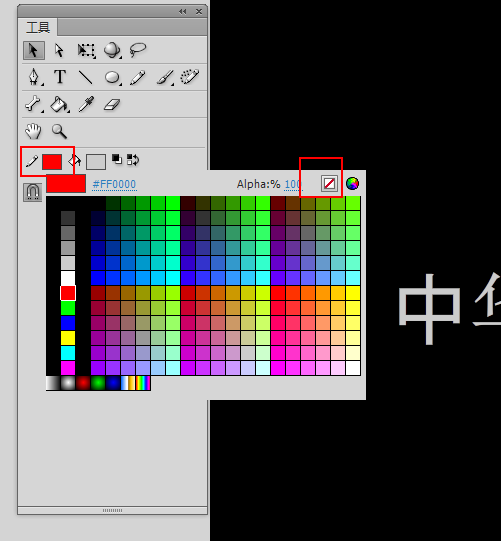The width and height of the screenshot is (501, 541).
Task: Select the Deco spray tool
Action: [x=190, y=77]
